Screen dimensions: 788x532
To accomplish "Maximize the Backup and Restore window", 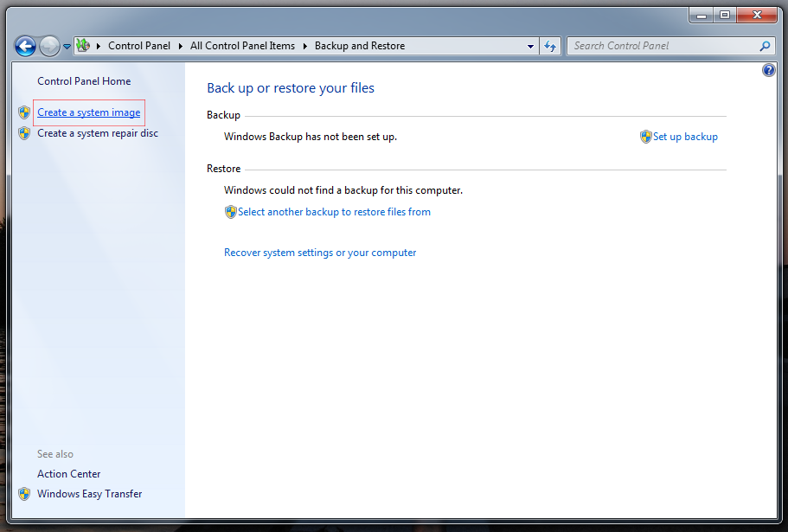I will [725, 16].
